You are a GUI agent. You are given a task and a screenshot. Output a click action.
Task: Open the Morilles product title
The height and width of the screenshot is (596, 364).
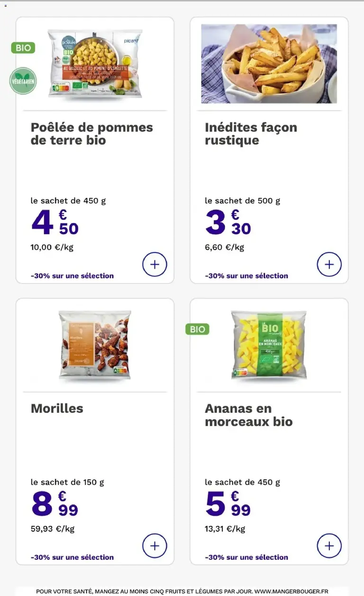click(x=57, y=409)
